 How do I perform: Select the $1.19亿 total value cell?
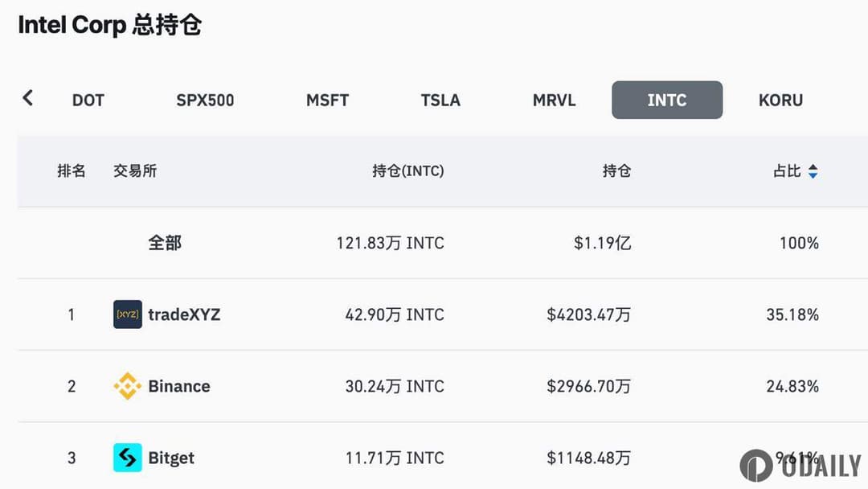(x=602, y=243)
